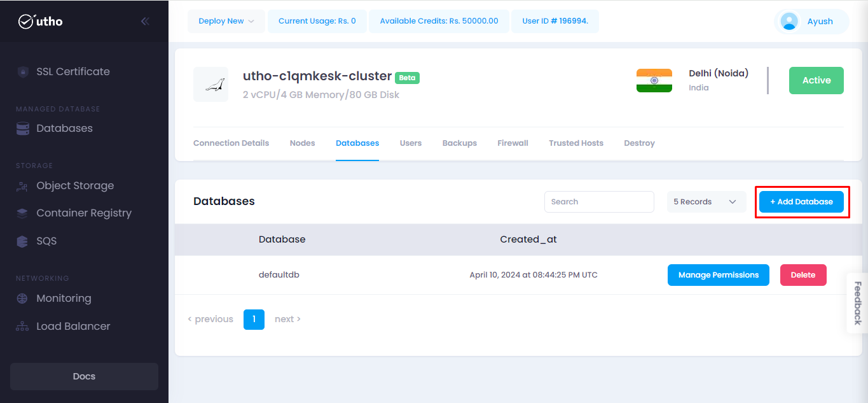Click the SQS icon

tap(23, 241)
